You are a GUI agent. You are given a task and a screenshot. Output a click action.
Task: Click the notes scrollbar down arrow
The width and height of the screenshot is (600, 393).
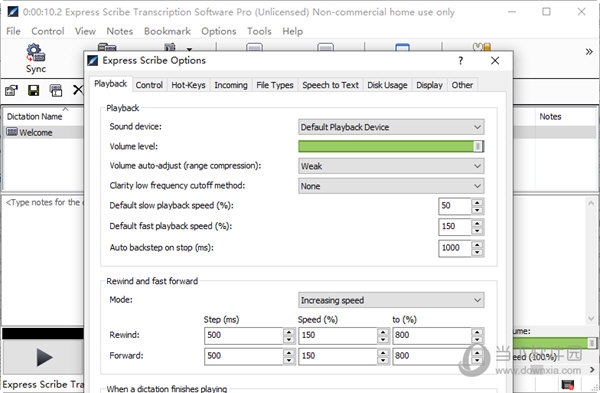(x=591, y=318)
